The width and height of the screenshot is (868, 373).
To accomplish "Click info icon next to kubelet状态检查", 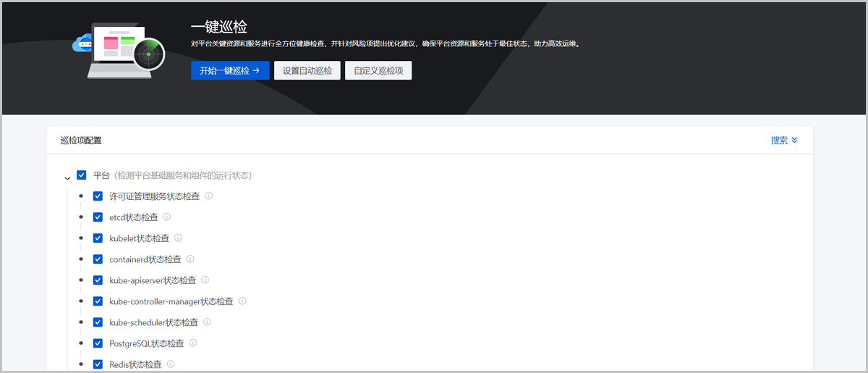I will coord(178,238).
